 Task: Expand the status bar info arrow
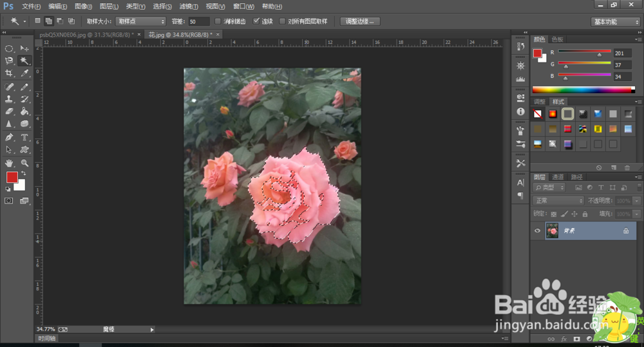152,330
